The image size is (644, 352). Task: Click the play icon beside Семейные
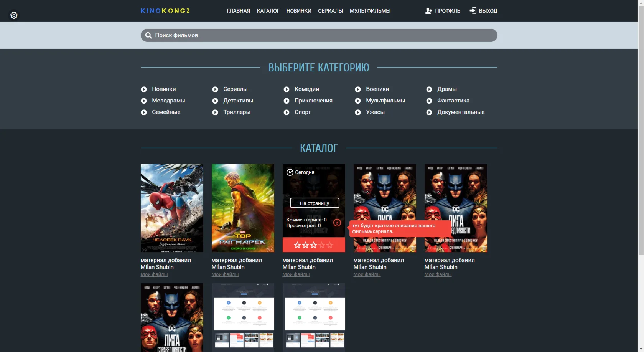[x=144, y=112]
